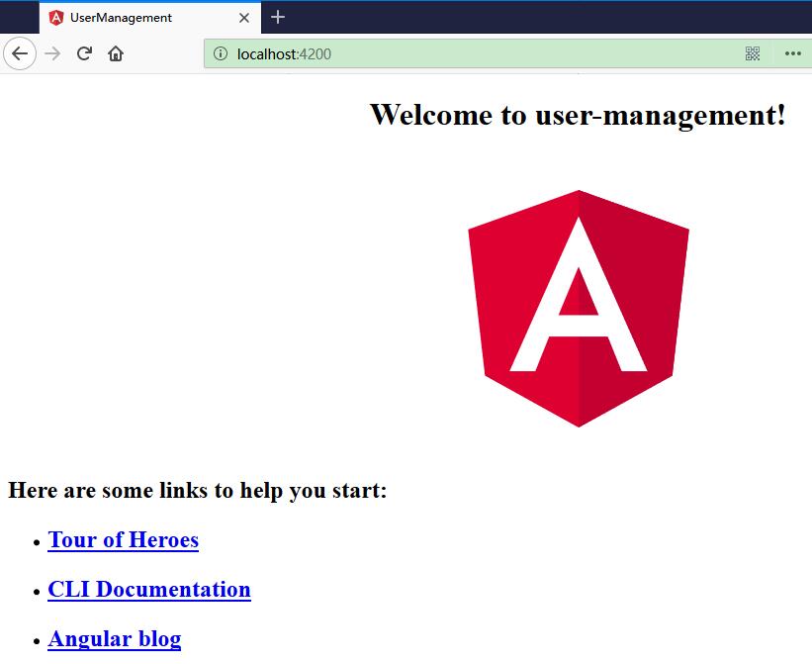Click the large Angular shield logo
Viewport: 812px width, 664px height.
click(x=578, y=308)
